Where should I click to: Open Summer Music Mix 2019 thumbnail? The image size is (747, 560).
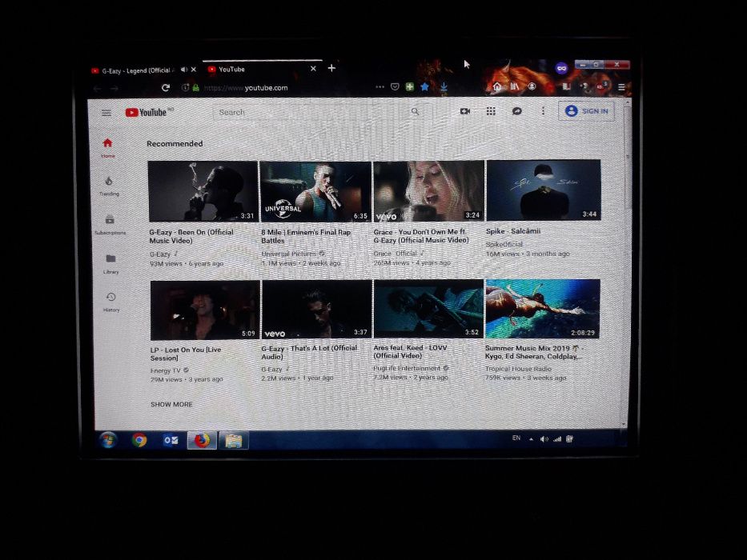point(543,309)
